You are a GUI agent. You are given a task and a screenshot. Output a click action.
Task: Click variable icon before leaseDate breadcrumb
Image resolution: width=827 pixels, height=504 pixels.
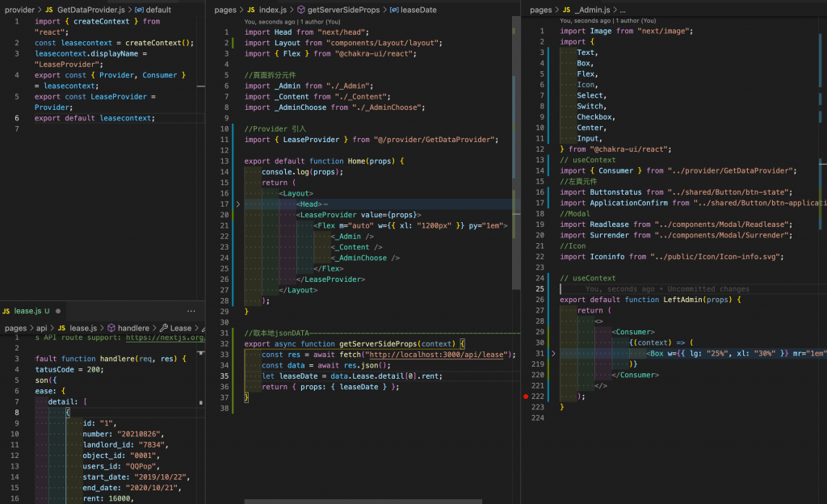point(394,10)
